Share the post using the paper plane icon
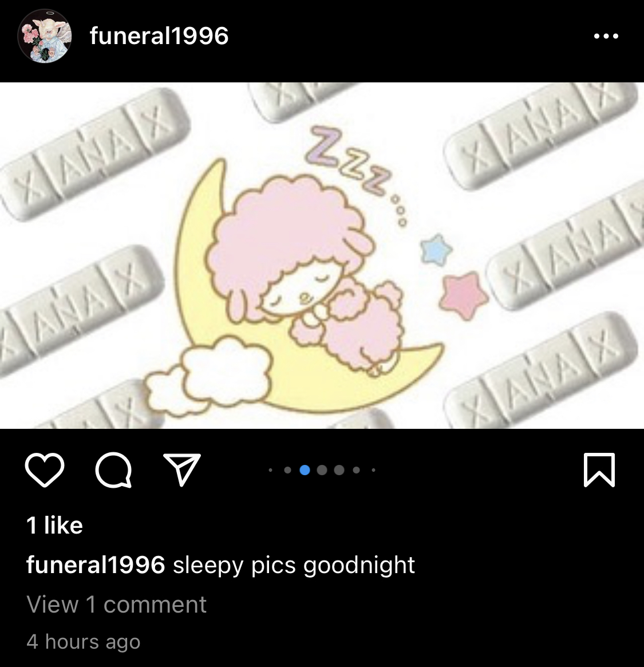Viewport: 644px width, 667px height. pyautogui.click(x=182, y=469)
